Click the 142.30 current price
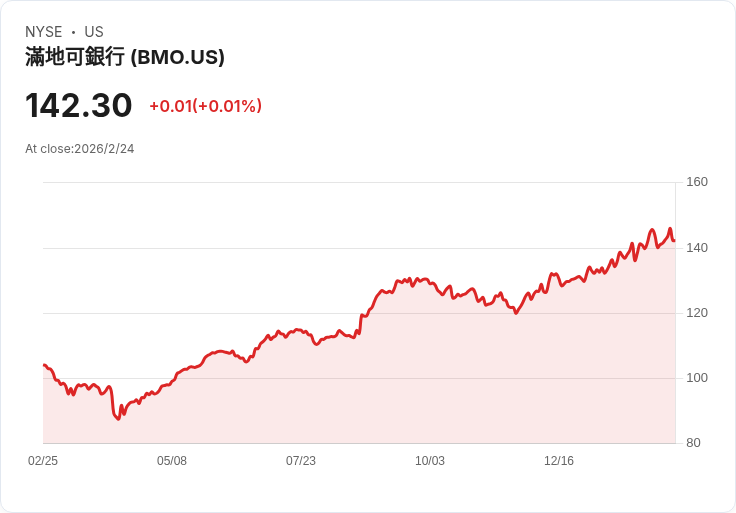Viewport: 736px width, 513px height. [x=79, y=106]
